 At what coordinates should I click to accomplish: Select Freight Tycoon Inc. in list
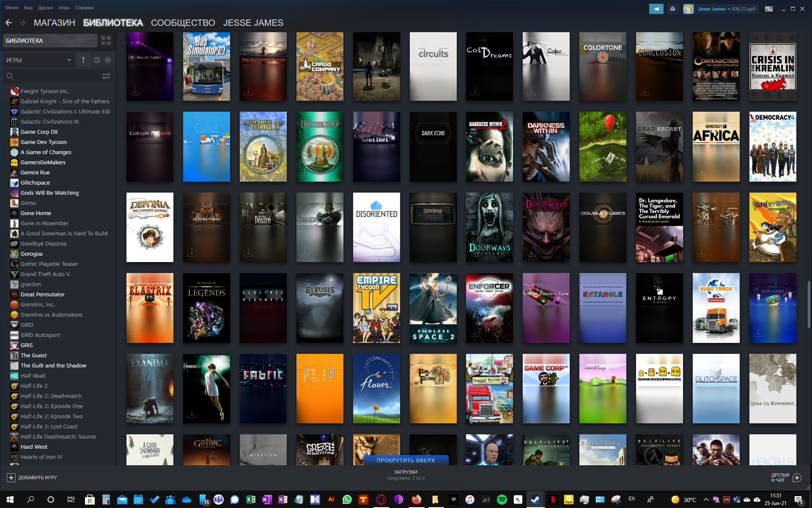44,91
